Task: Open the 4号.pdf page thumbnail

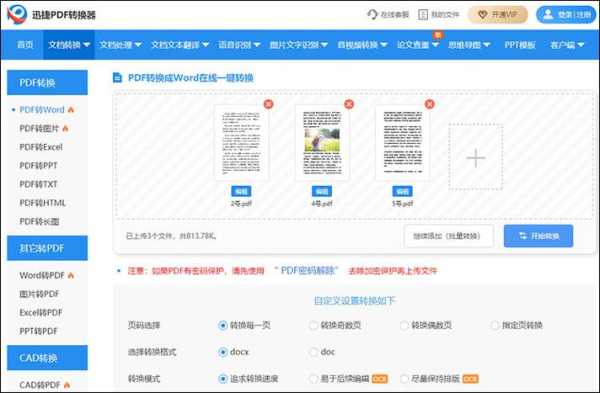Action: (322, 143)
